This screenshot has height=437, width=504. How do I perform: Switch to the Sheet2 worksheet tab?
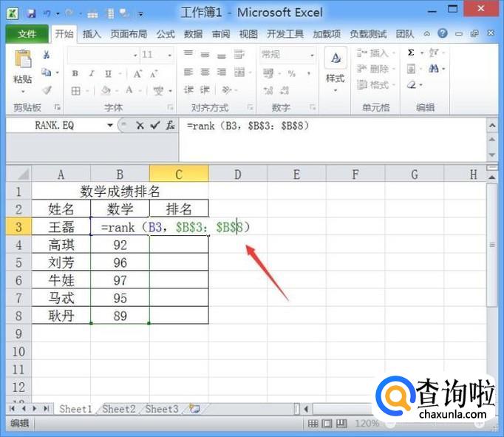point(119,409)
